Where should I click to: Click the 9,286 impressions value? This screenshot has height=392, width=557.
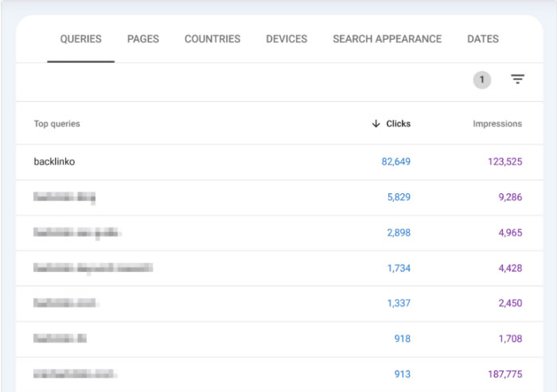510,197
